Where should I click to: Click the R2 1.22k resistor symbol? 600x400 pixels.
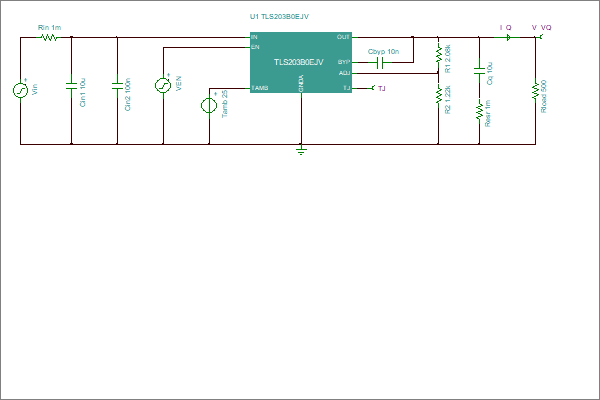click(x=439, y=95)
